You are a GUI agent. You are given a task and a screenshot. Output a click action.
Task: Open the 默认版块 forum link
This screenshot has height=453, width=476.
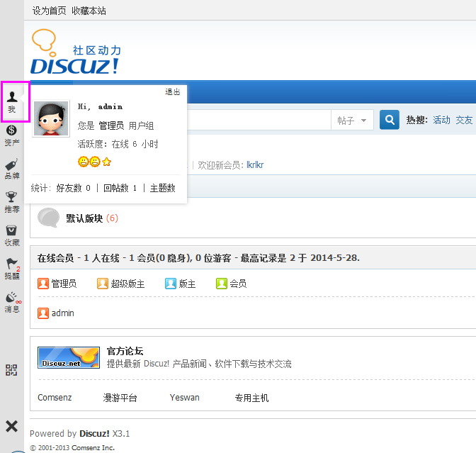(x=84, y=218)
